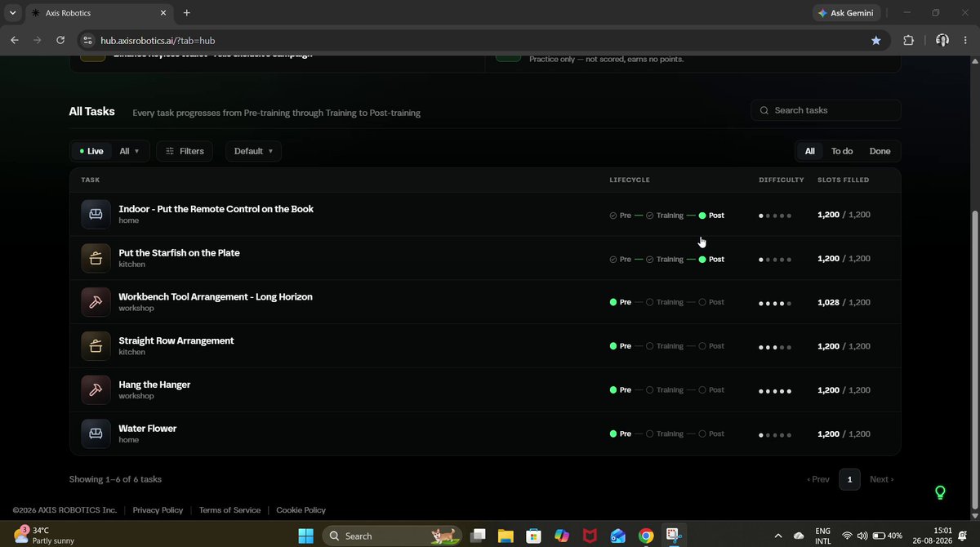Go back to the previous page

[14, 40]
